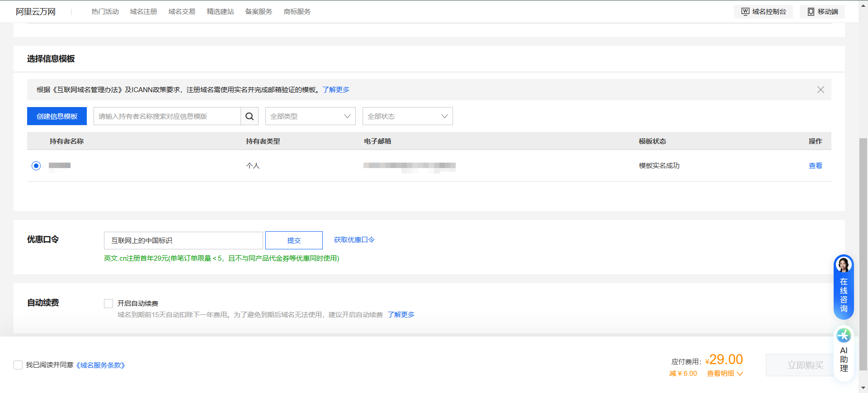Open the 域名控制台 console

[764, 12]
